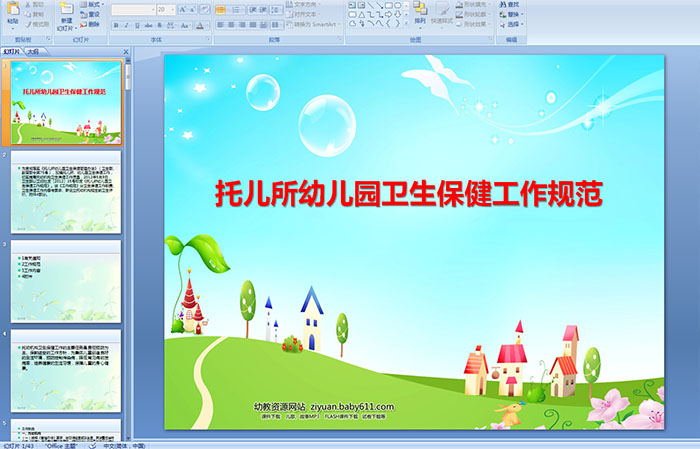Toggle Bold formatting
Screen dimensions: 700x449
(116, 25)
